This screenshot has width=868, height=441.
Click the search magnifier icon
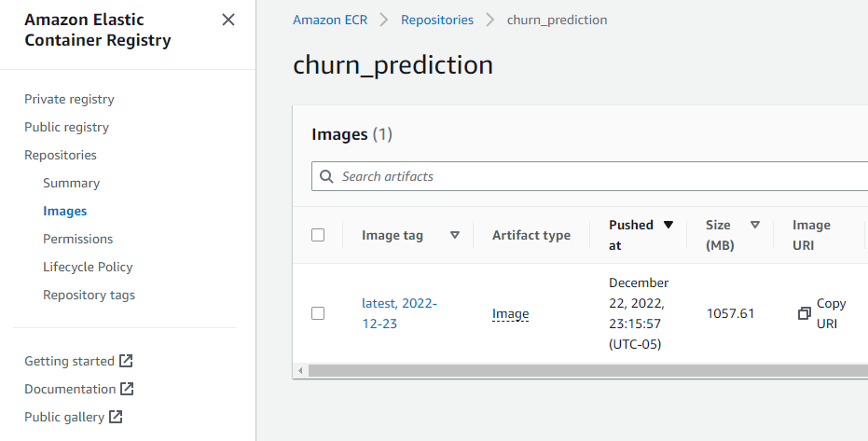(326, 176)
